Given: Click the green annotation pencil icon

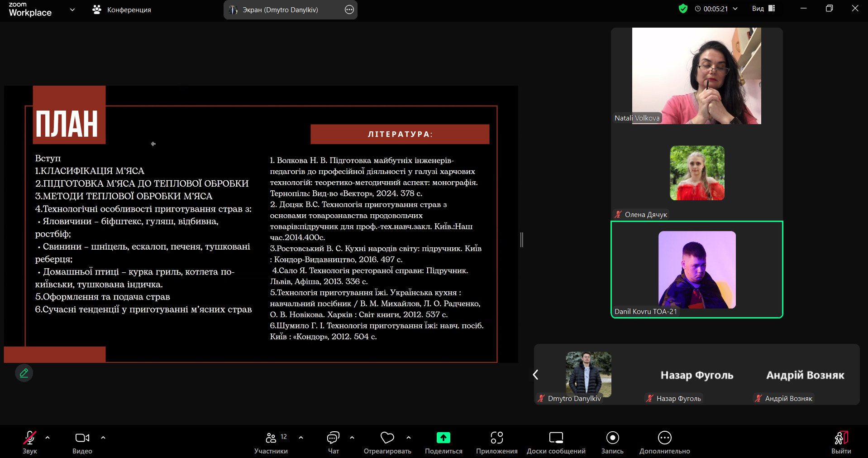Looking at the screenshot, I should pos(24,373).
